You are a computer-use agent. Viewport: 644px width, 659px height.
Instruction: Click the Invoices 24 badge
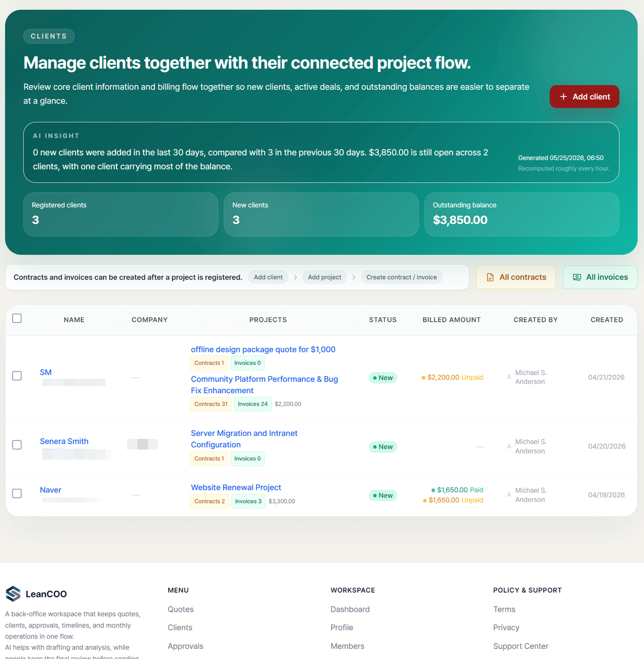[x=253, y=404]
